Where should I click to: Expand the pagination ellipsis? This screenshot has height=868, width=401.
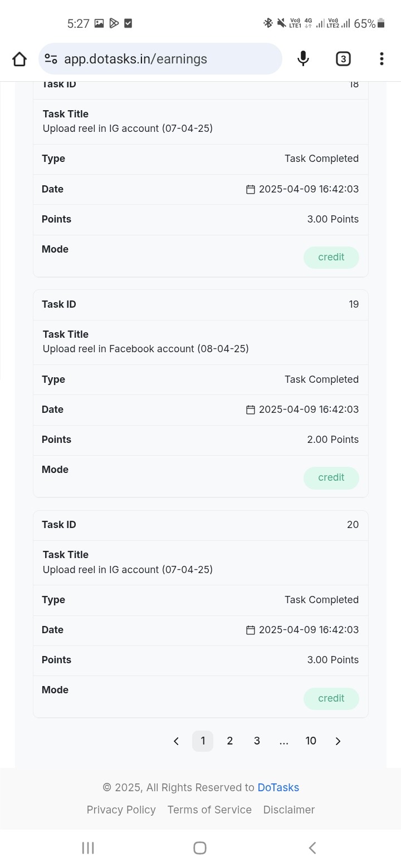tap(284, 741)
